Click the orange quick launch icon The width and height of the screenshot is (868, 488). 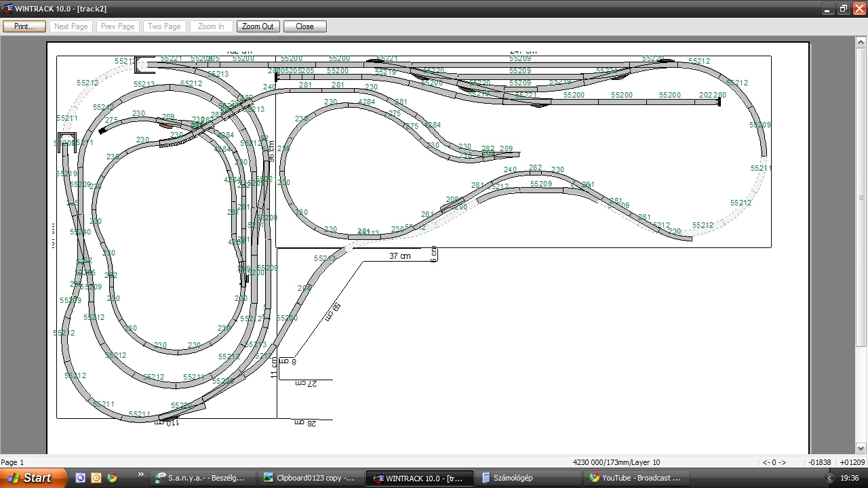point(96,478)
